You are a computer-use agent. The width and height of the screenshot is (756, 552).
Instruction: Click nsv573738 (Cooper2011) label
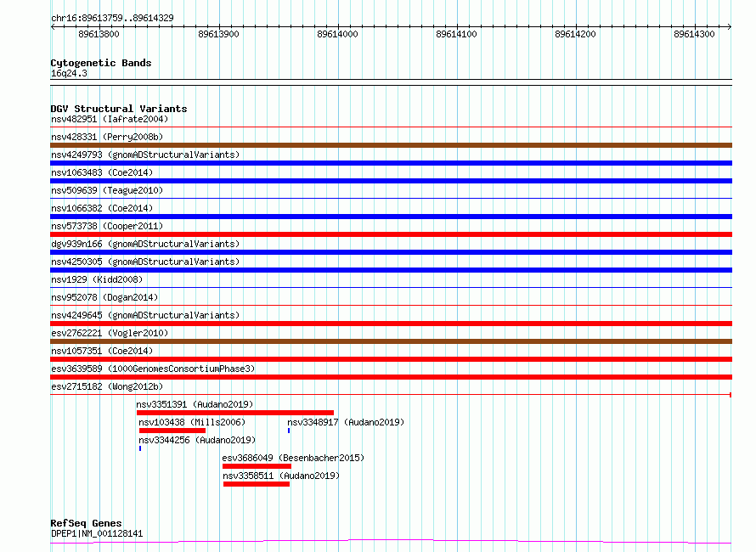107,226
